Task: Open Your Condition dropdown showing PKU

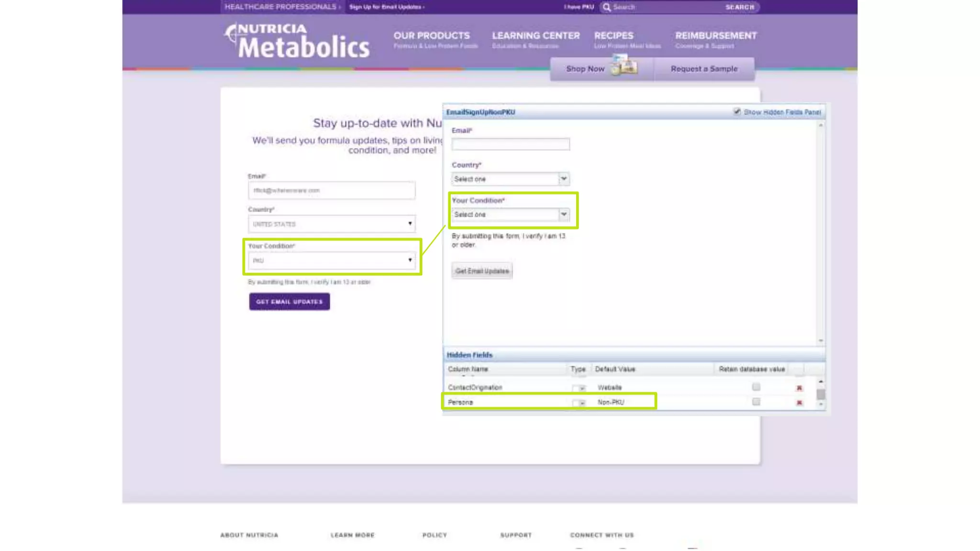Action: (331, 260)
